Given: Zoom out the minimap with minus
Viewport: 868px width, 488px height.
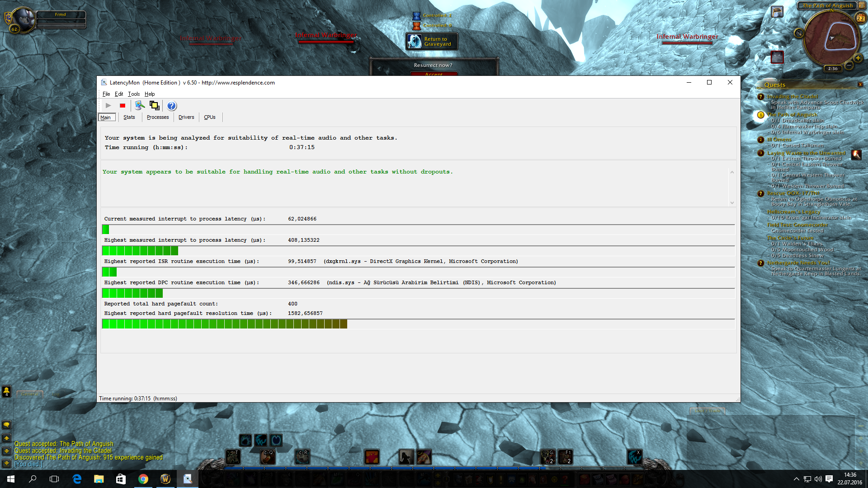Looking at the screenshot, I should (x=849, y=66).
